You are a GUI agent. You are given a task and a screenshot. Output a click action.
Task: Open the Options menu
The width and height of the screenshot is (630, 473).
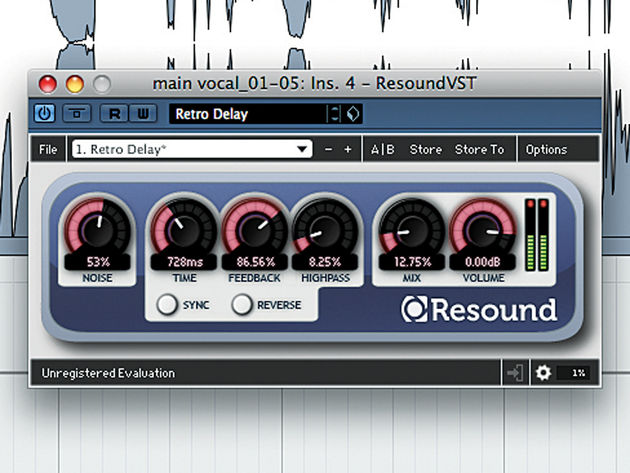tap(546, 149)
